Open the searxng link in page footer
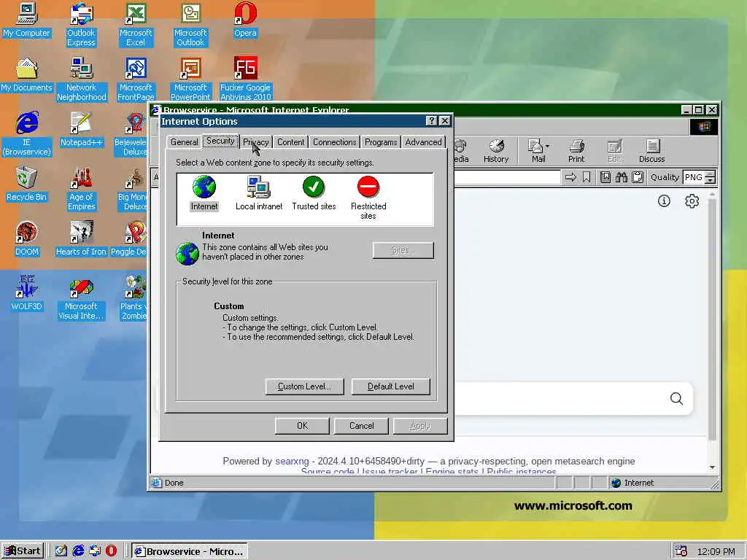This screenshot has width=747, height=560. coord(292,461)
